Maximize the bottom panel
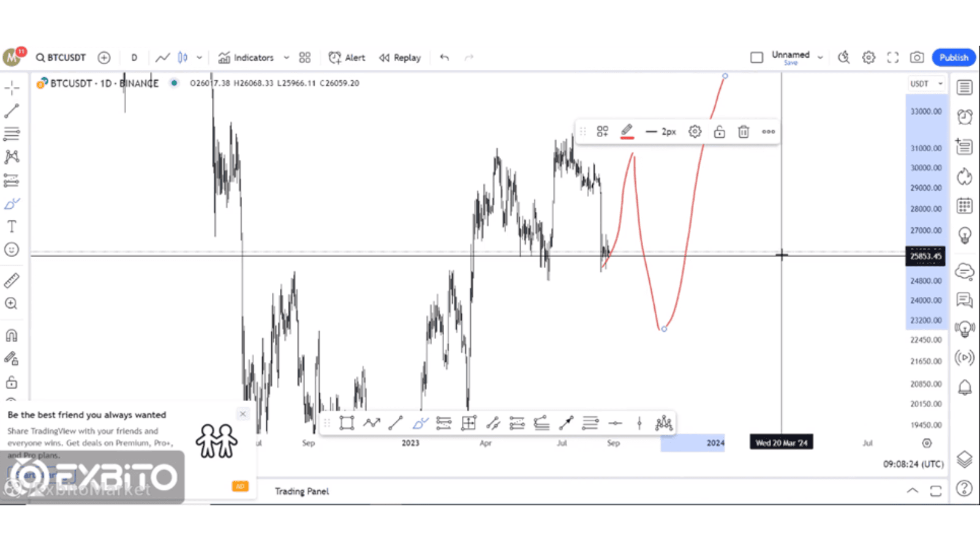The width and height of the screenshot is (980, 551). coord(936,490)
